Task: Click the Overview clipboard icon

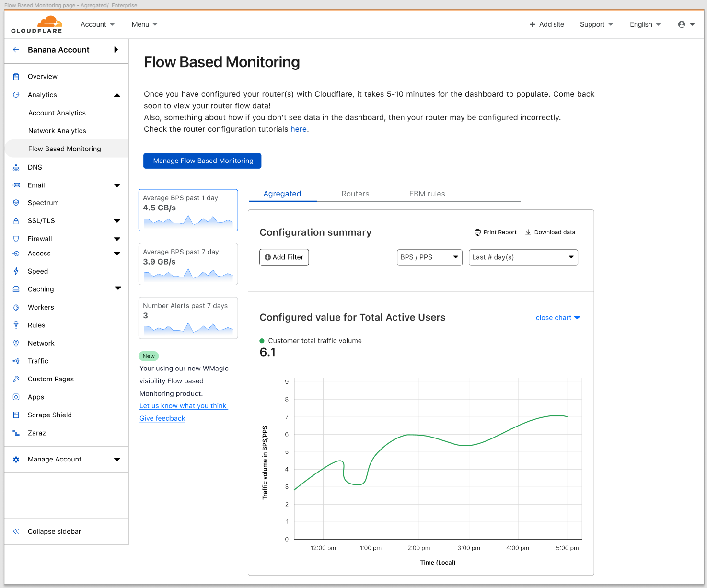Action: (16, 77)
